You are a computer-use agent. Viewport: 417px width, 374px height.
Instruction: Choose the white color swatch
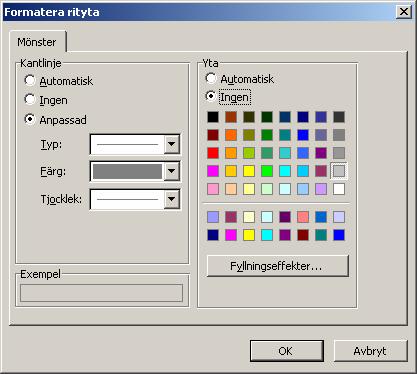click(x=339, y=189)
